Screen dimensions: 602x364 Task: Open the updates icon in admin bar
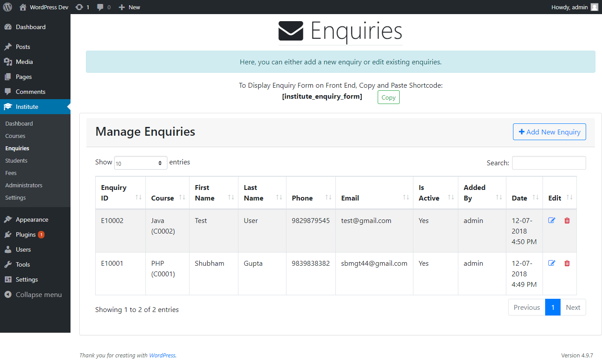(x=82, y=7)
